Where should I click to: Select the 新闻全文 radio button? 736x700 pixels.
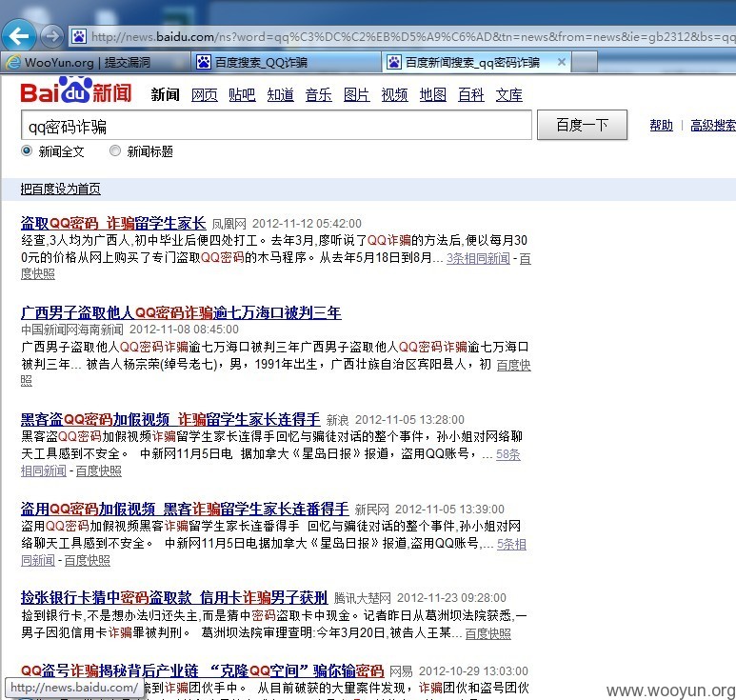(27, 150)
